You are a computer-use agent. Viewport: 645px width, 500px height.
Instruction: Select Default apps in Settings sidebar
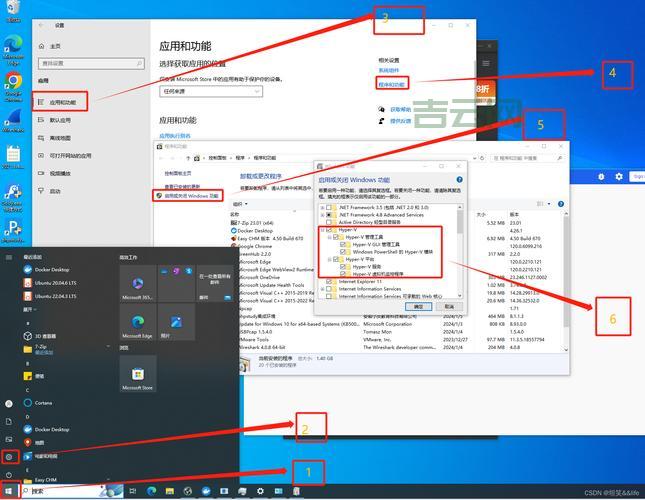pyautogui.click(x=60, y=120)
